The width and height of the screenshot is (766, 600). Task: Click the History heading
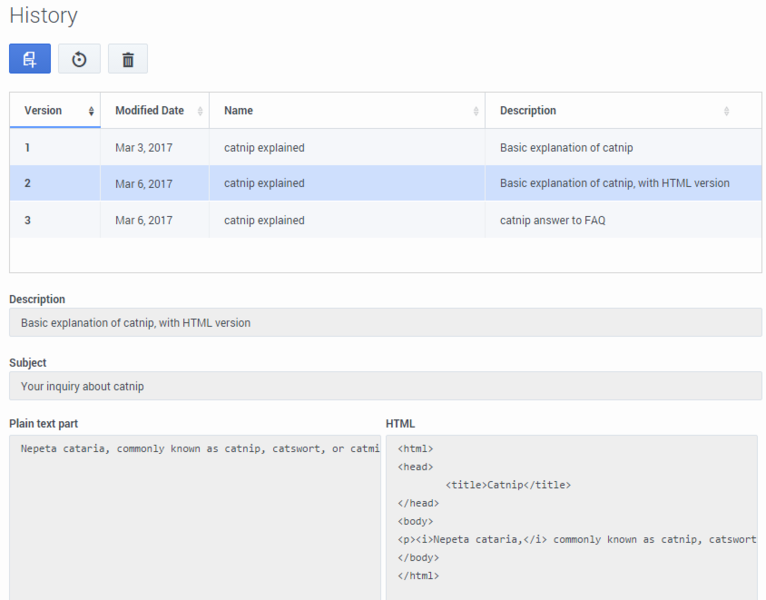[x=43, y=15]
